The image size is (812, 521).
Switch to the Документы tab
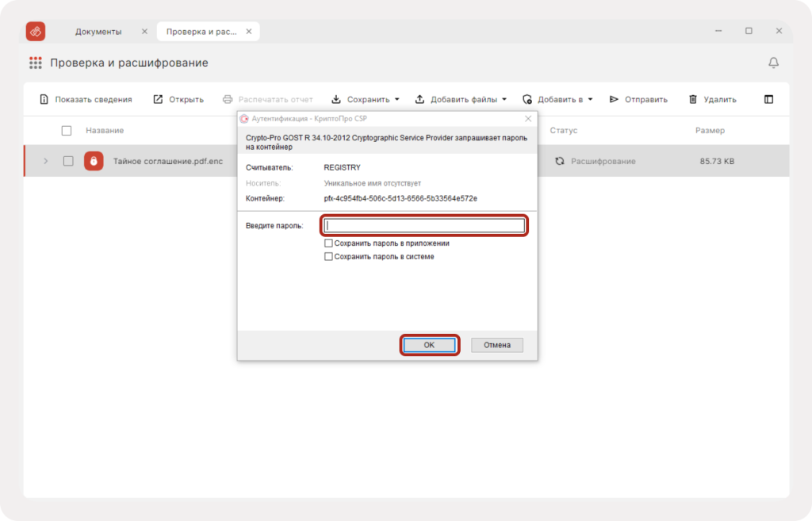(x=98, y=32)
